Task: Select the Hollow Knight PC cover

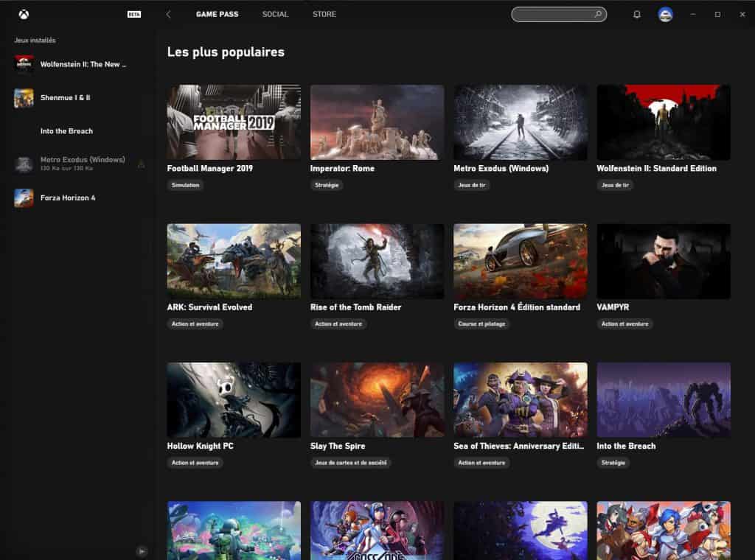Action: (234, 399)
